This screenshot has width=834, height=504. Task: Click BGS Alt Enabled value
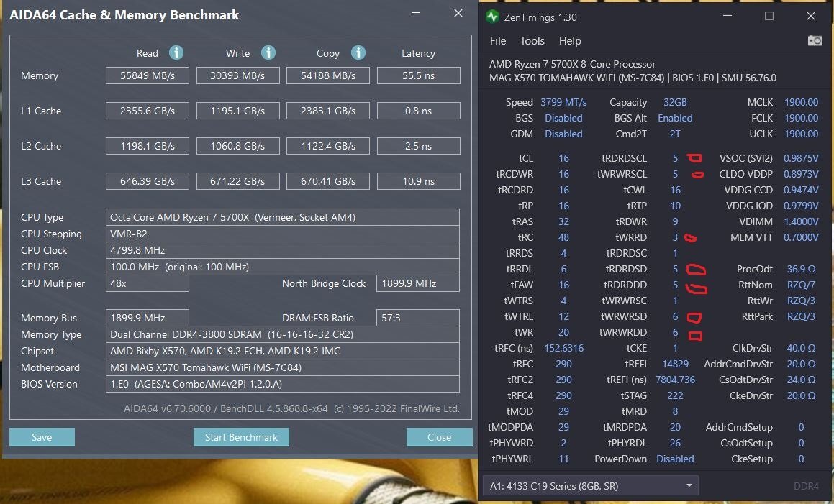tap(675, 118)
